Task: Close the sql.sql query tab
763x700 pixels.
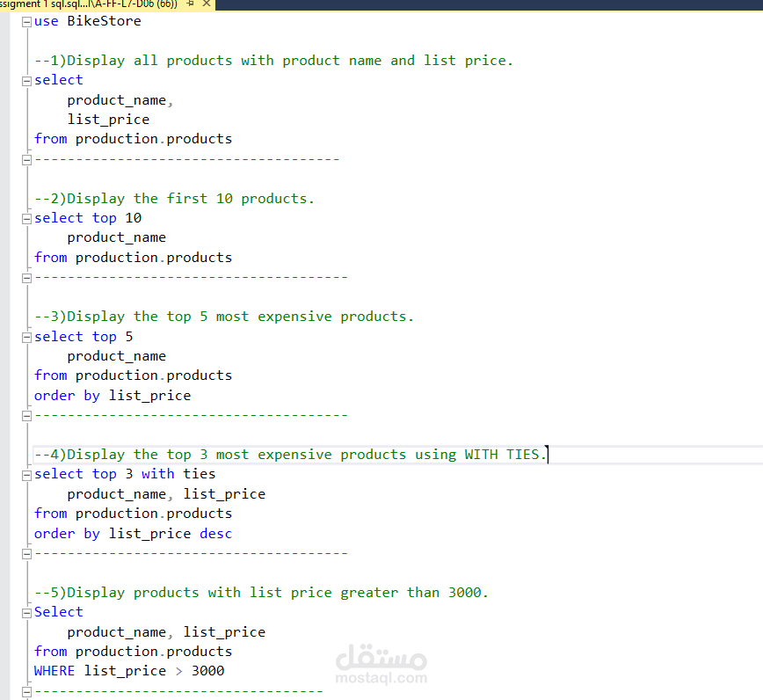Action: click(207, 4)
